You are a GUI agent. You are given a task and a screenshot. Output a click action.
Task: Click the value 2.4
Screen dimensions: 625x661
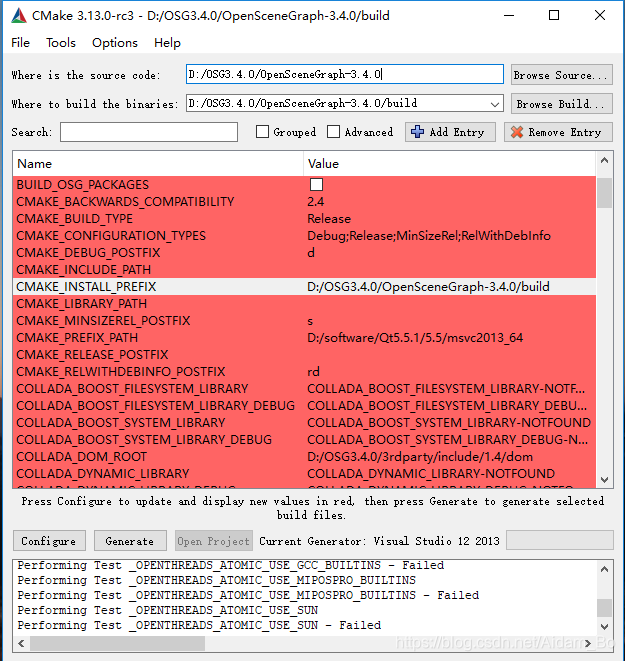point(316,202)
